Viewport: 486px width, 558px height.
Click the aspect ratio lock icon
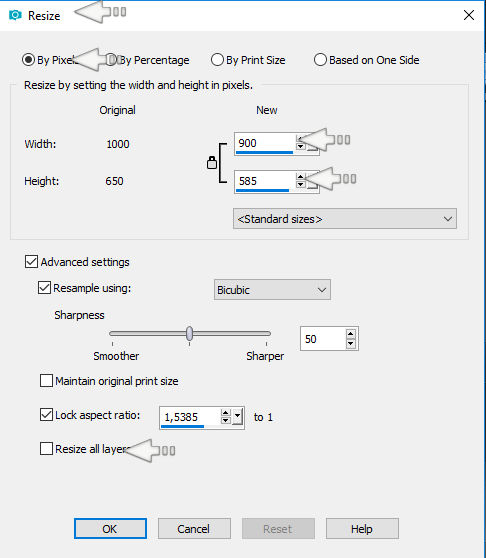pyautogui.click(x=212, y=163)
